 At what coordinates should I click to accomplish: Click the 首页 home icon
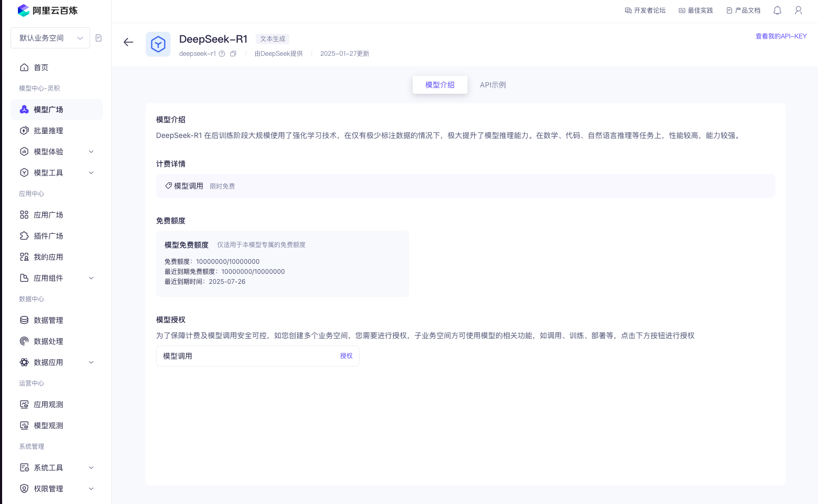(24, 67)
